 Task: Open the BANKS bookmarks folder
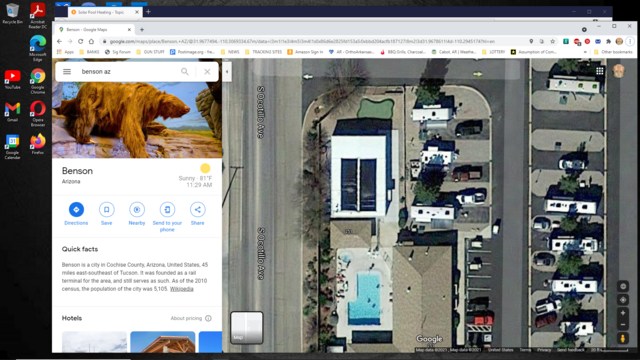click(x=89, y=52)
